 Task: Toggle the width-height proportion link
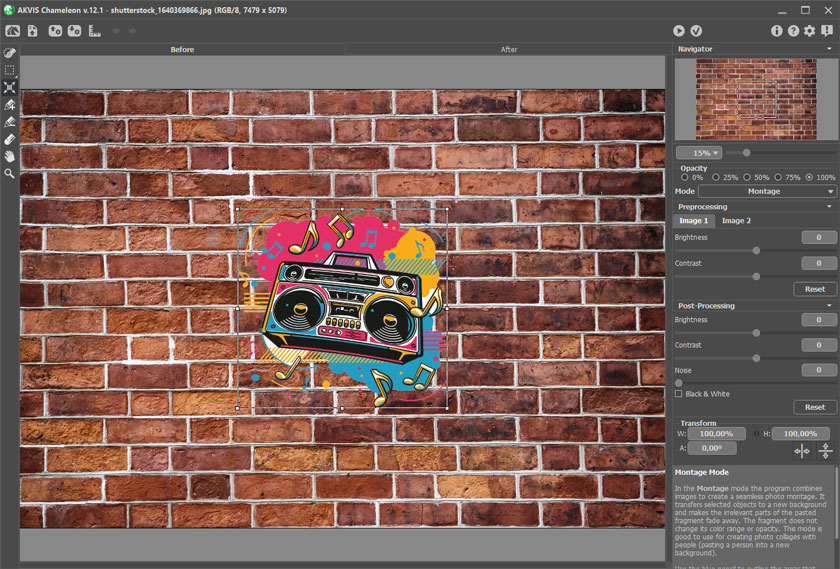[x=756, y=433]
